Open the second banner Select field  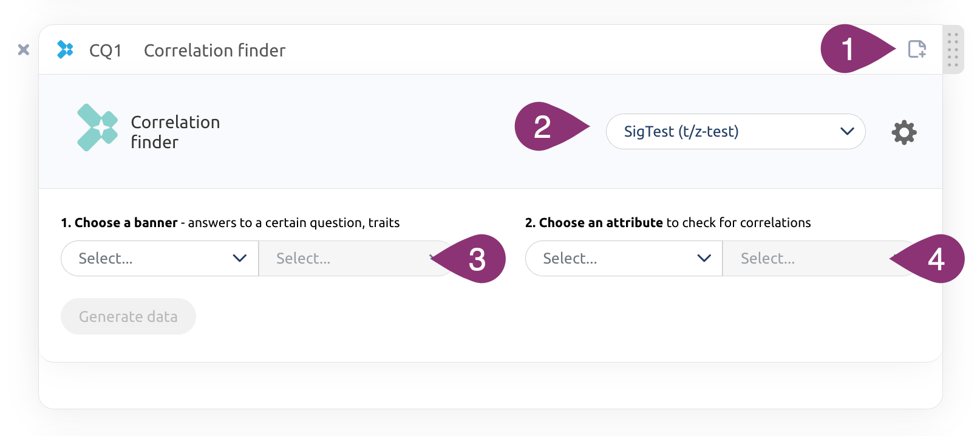[355, 259]
